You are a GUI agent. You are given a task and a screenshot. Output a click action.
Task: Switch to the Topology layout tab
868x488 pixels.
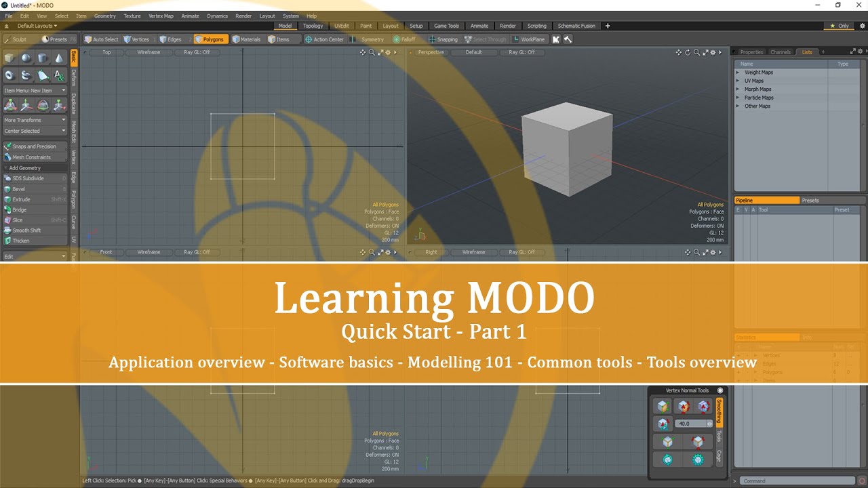[313, 26]
